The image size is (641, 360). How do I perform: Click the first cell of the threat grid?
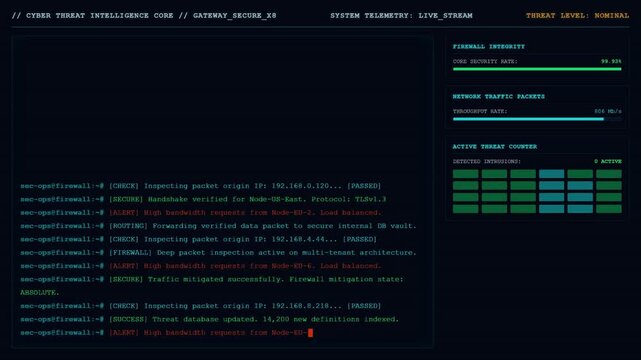(x=465, y=174)
